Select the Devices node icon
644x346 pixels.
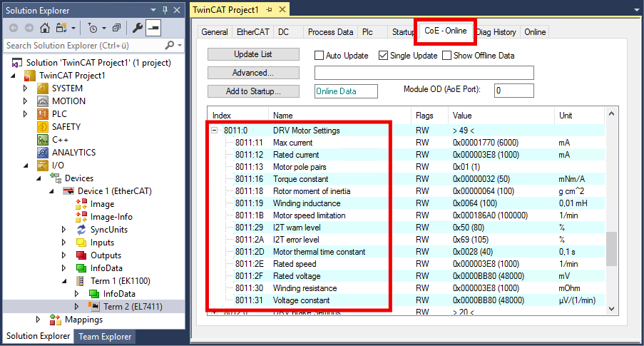click(56, 178)
